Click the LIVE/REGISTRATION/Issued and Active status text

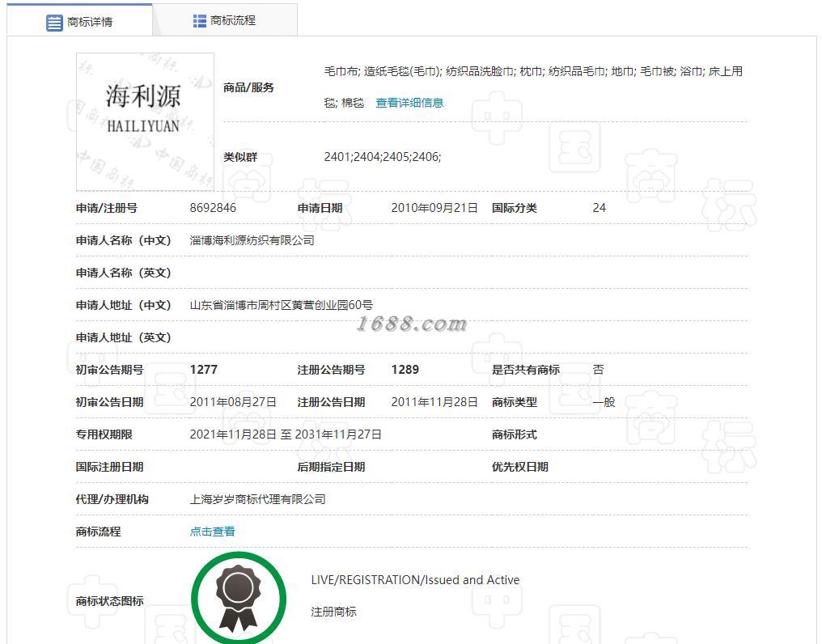tap(415, 580)
